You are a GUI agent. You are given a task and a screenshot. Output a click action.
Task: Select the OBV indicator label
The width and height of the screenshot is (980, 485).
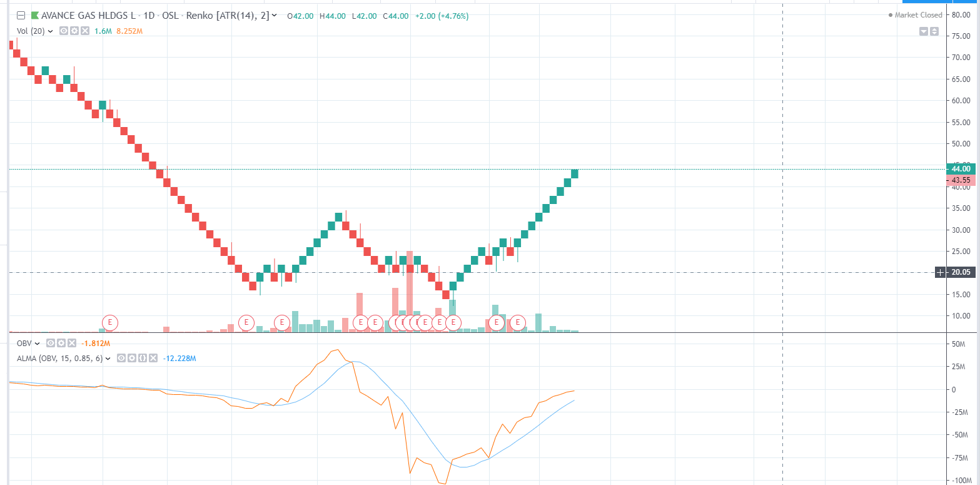pyautogui.click(x=24, y=343)
